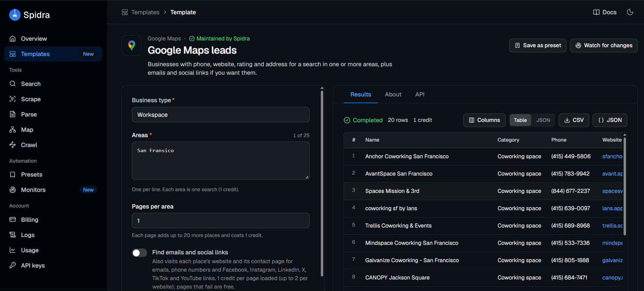644x291 pixels.
Task: Toggle dark mode moon icon
Action: coord(630,12)
